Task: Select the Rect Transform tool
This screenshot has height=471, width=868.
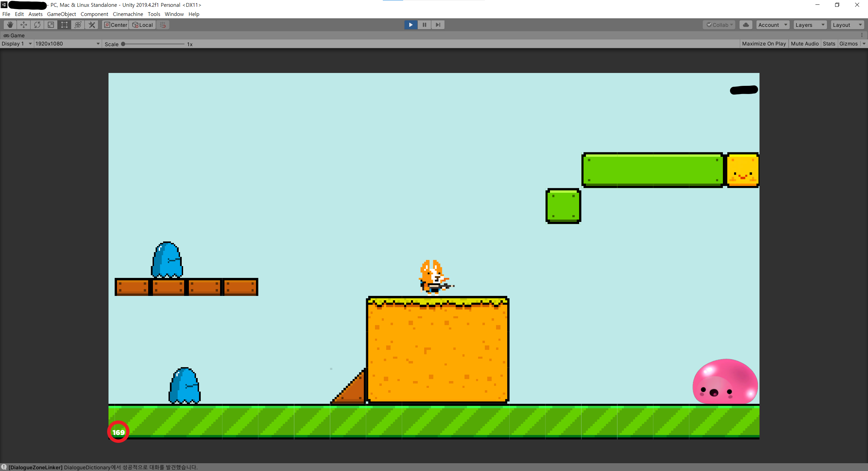Action: (64, 25)
